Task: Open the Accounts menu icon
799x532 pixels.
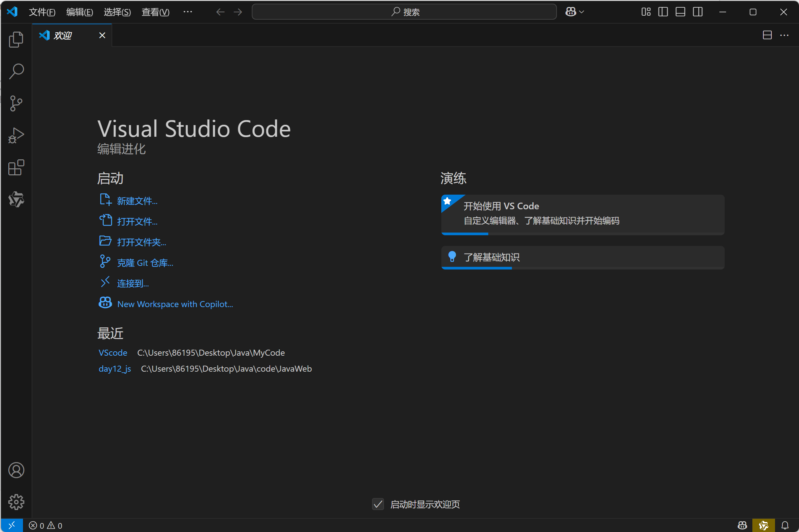Action: pyautogui.click(x=16, y=470)
